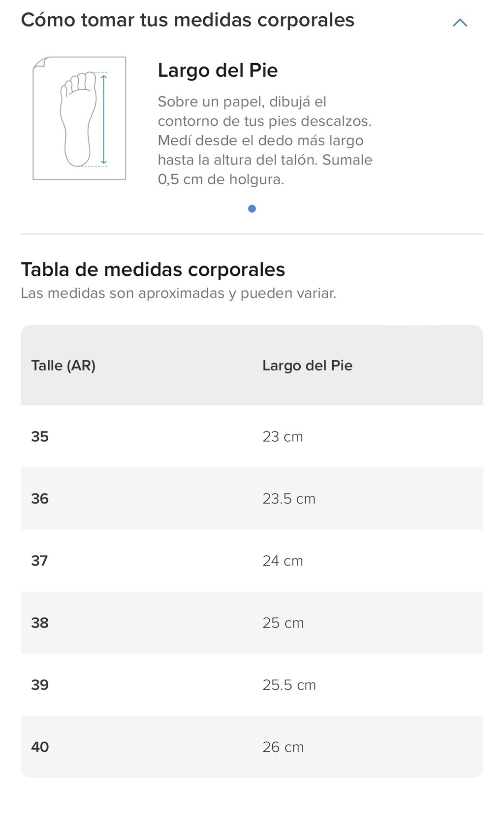Click the 'Tabla de medidas corporales' heading
This screenshot has height=824, width=504.
pyautogui.click(x=153, y=269)
